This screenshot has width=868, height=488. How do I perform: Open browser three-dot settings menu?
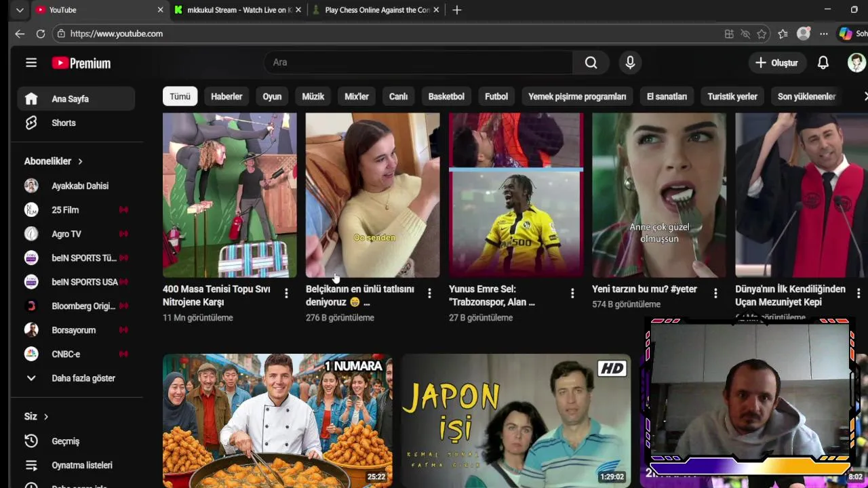(823, 34)
